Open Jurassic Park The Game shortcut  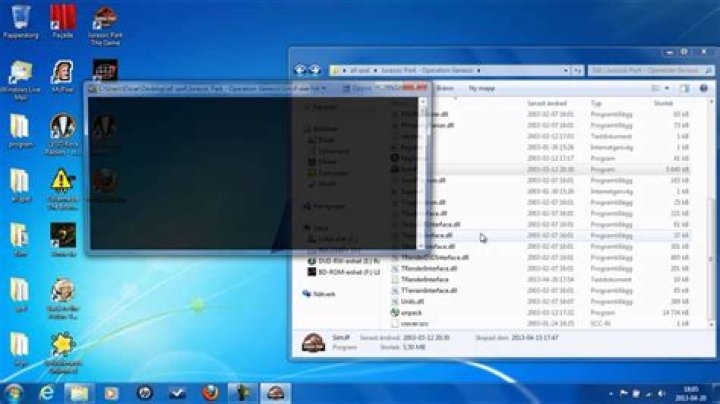coord(103,20)
